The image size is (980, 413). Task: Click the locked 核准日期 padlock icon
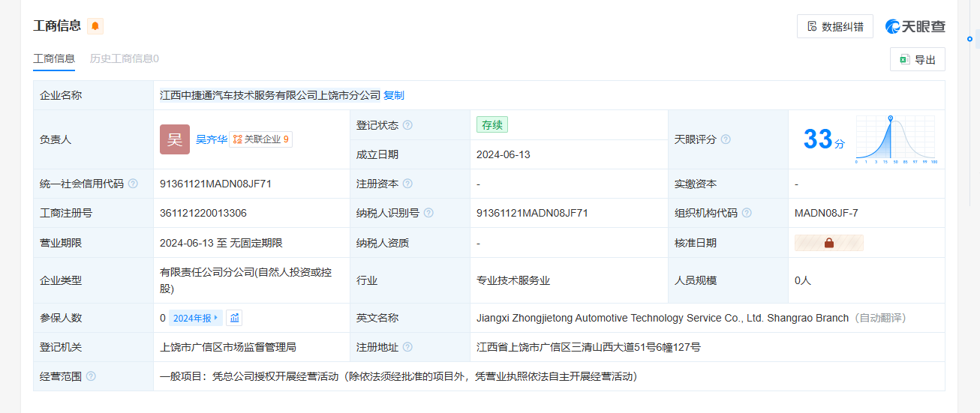click(x=829, y=243)
